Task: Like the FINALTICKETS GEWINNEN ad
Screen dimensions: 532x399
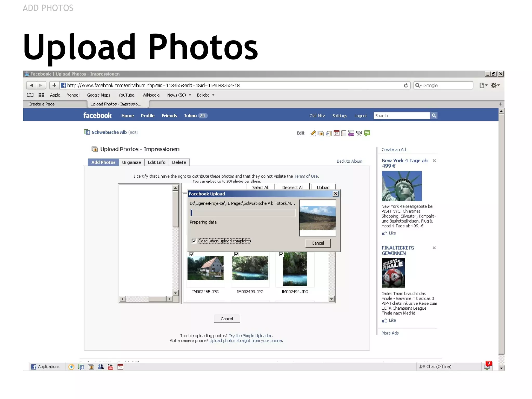Action: (389, 320)
